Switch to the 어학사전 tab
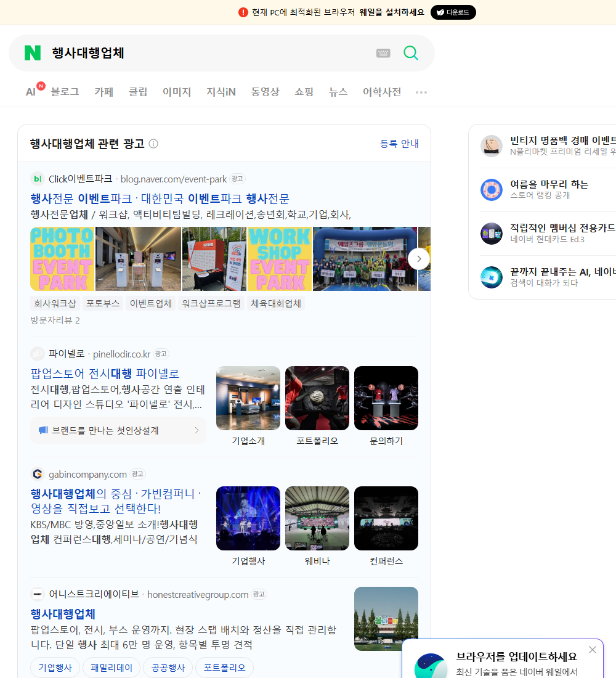The image size is (616, 678). [382, 92]
